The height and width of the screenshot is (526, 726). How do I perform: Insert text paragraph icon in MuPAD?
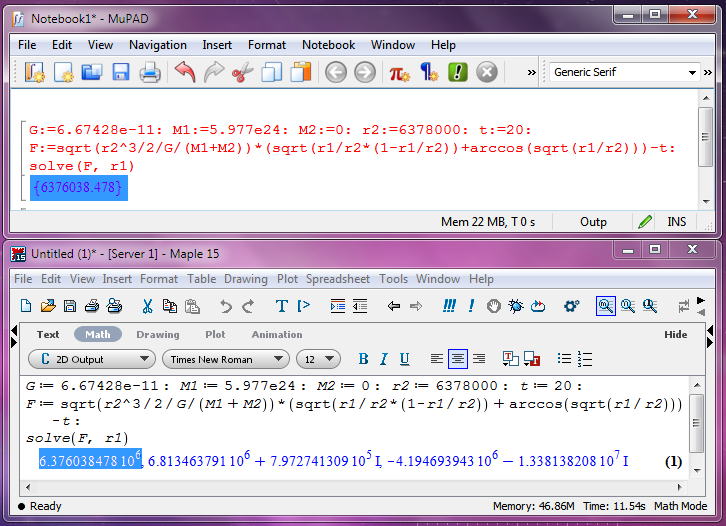(429, 72)
